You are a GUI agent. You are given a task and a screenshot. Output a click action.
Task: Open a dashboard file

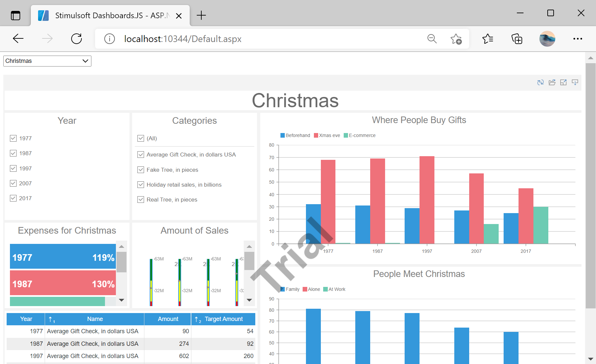[552, 82]
